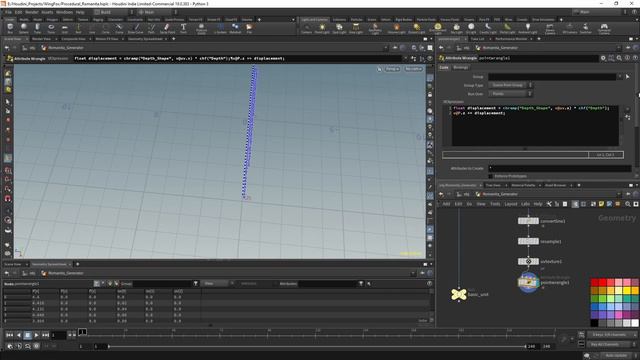Create a Sky Light from shelf
The width and height of the screenshot is (640, 360).
point(457,28)
